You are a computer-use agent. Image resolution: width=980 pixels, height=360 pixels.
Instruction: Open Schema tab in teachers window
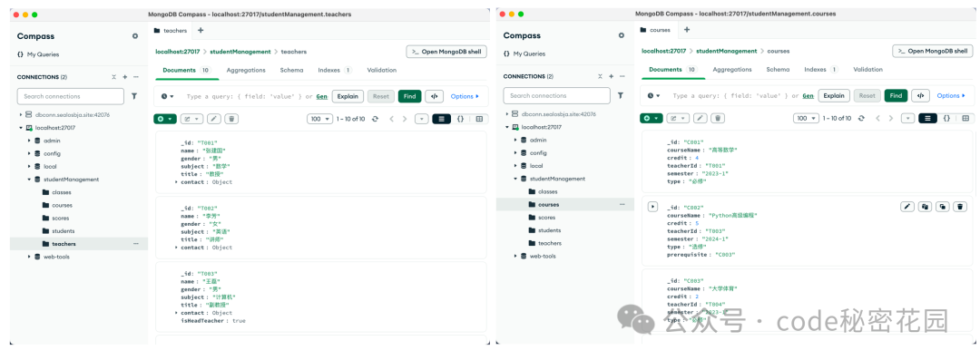tap(291, 70)
